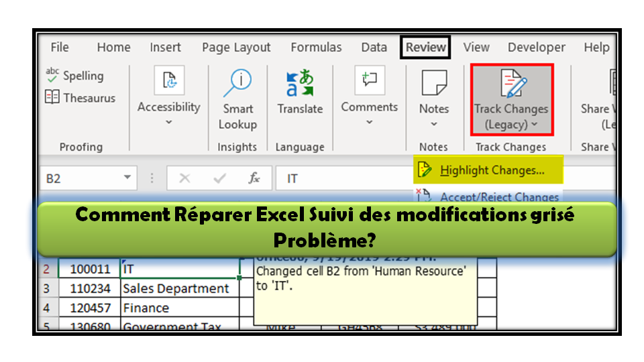Switch to the Formulas tab

point(316,48)
